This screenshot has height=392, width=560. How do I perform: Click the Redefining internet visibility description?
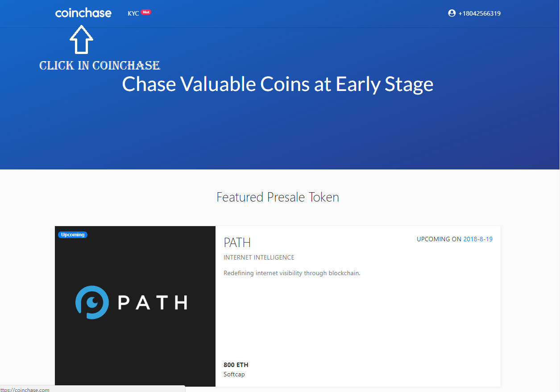tap(292, 273)
